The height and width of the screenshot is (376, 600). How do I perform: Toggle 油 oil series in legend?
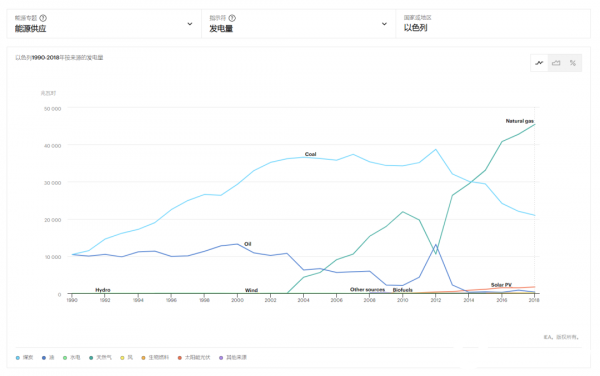pos(48,358)
